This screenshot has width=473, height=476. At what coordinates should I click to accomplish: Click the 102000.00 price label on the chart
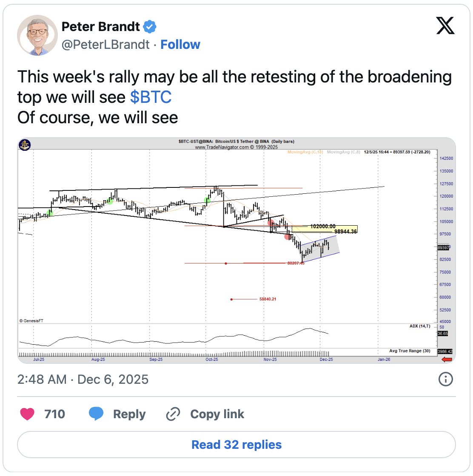[x=323, y=227]
